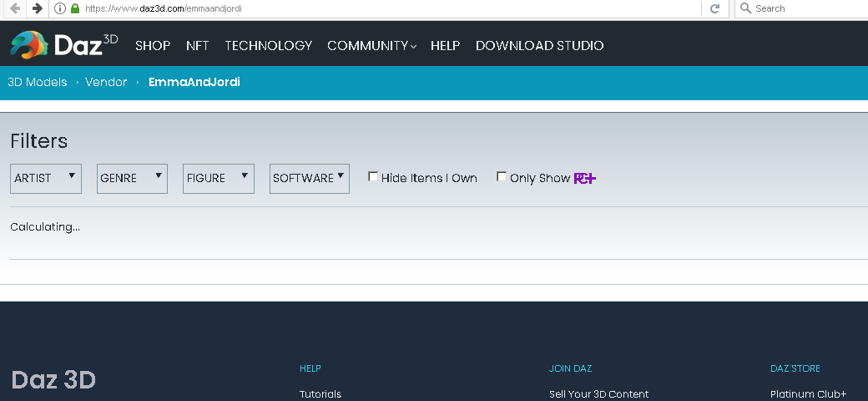
Task: Click the Daz 3D logo in header
Action: coord(64,45)
